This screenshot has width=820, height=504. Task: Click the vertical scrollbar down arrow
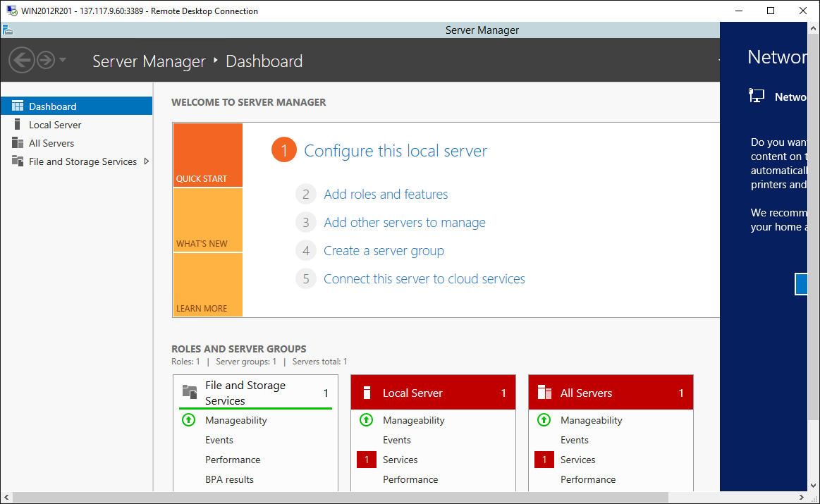(x=813, y=485)
